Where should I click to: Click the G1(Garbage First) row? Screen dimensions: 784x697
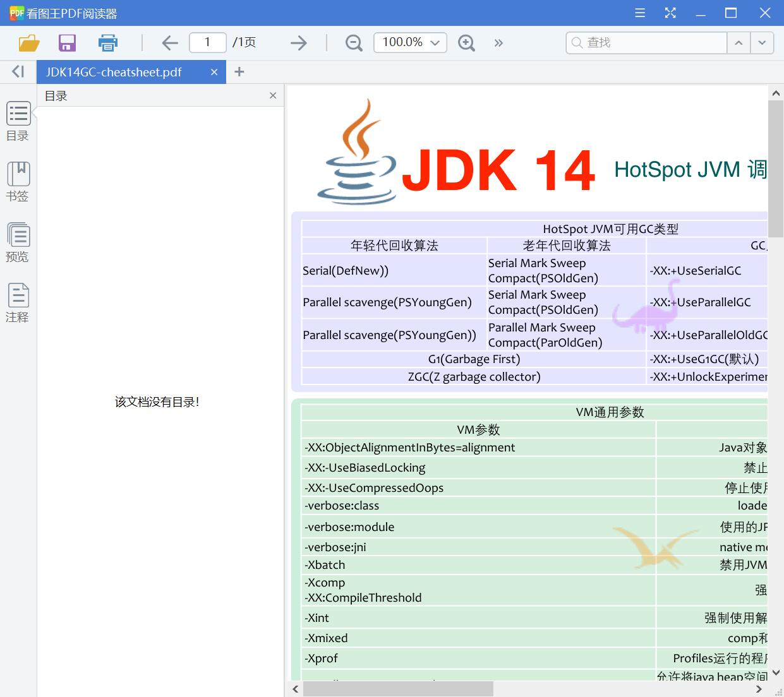[474, 359]
